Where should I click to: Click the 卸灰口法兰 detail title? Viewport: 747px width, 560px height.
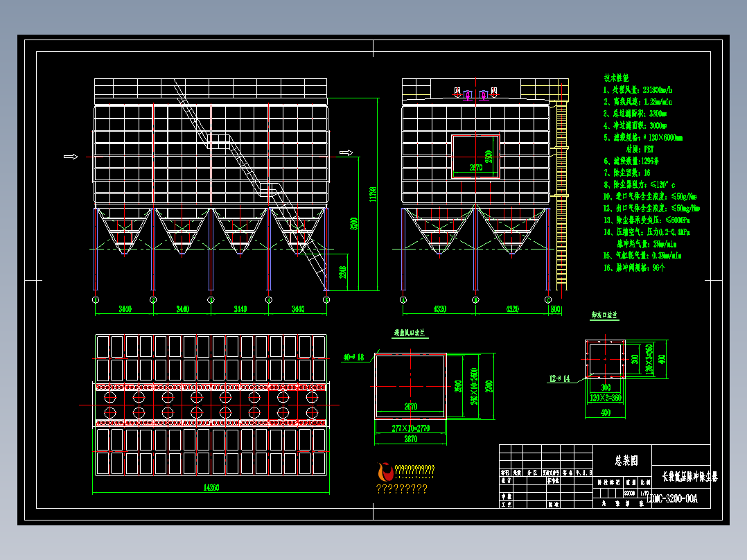[x=604, y=315]
